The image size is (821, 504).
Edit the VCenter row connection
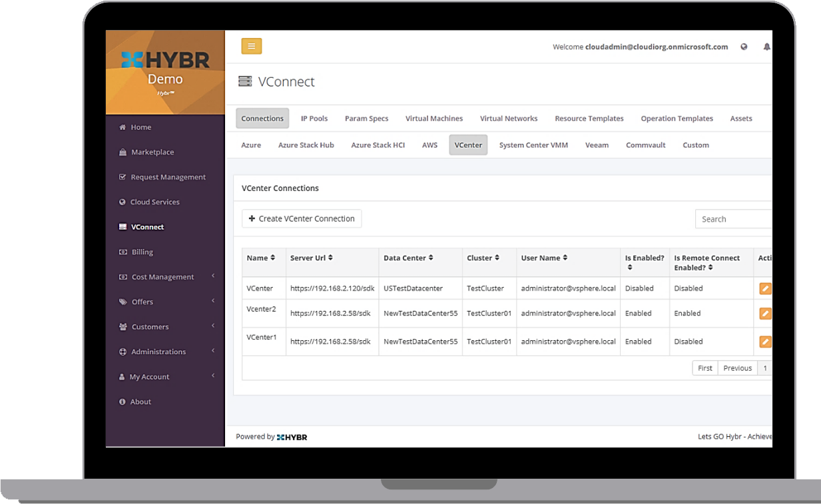click(766, 288)
